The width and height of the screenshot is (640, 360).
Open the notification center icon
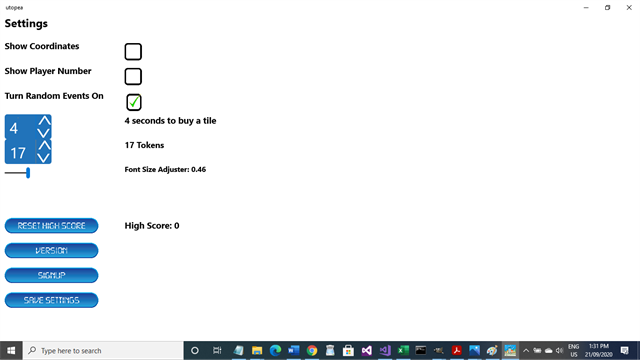coord(624,351)
